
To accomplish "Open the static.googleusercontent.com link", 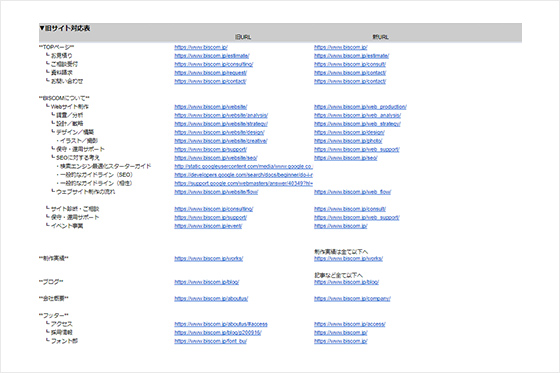I will [244, 166].
